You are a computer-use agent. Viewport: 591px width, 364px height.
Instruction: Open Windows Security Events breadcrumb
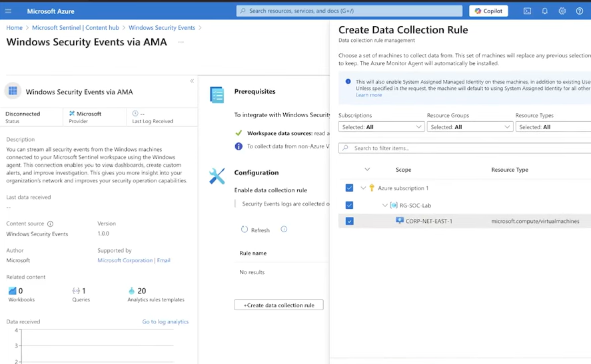(162, 28)
